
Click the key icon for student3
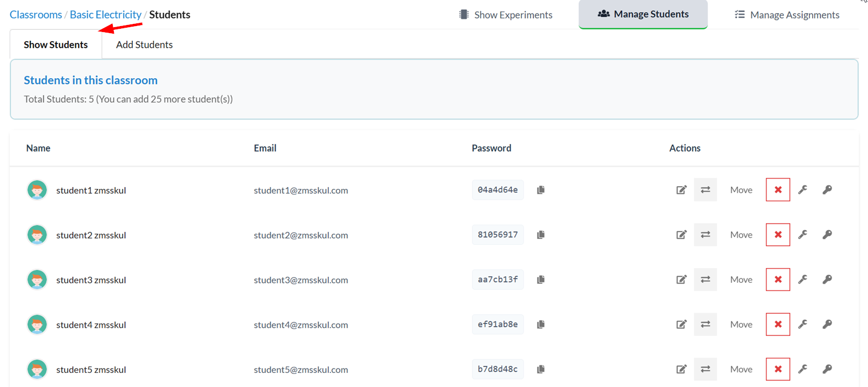tap(827, 280)
